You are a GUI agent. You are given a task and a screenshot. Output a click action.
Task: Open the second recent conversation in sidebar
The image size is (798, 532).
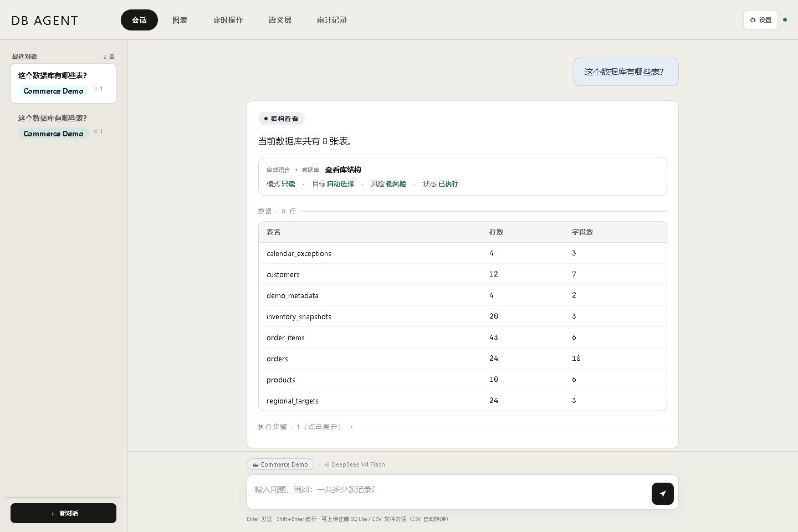63,126
